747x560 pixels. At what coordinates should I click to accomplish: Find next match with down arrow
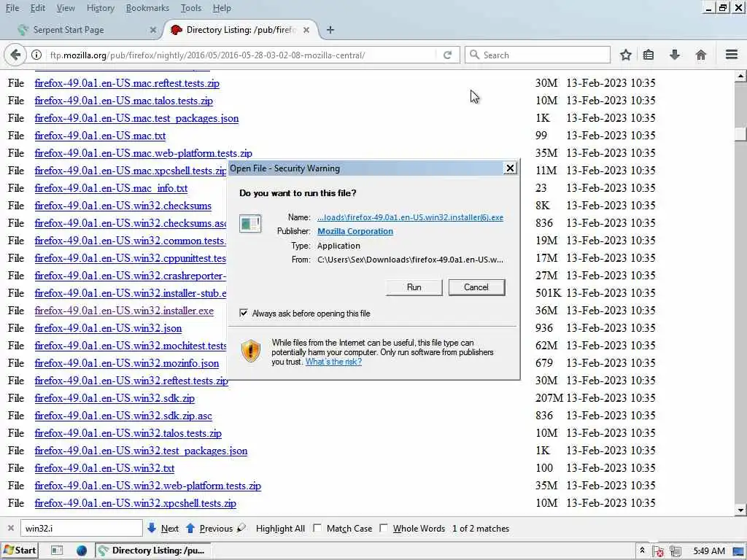[x=163, y=528]
